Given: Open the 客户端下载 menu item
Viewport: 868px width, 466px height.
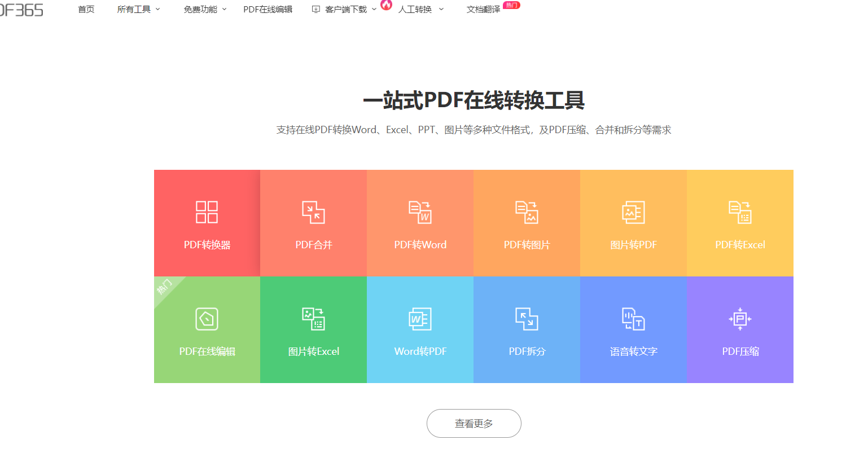Looking at the screenshot, I should coord(346,10).
